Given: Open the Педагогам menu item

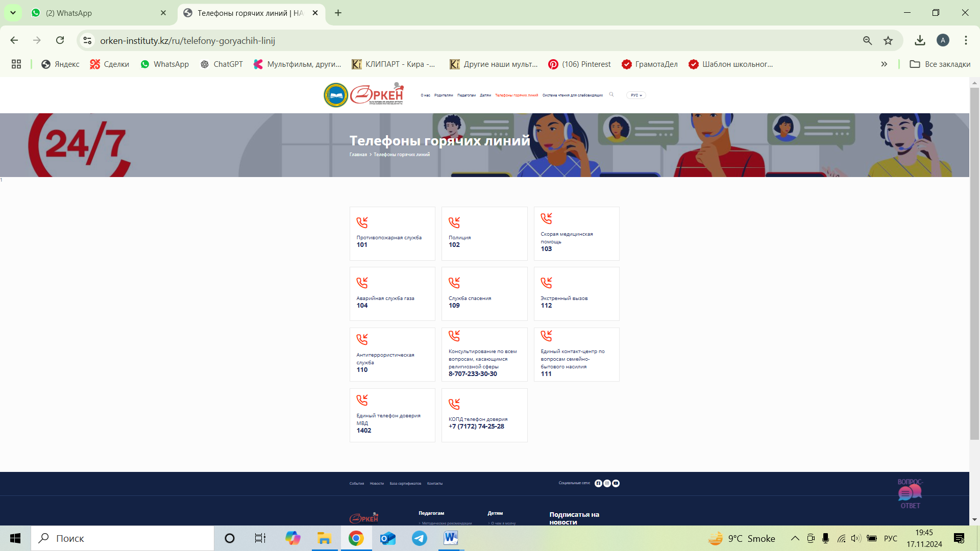Looking at the screenshot, I should [466, 95].
